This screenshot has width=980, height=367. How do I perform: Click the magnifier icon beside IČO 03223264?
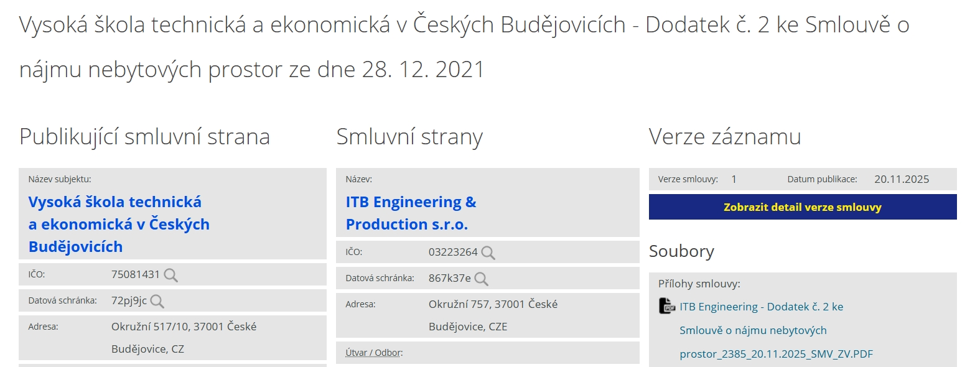(488, 253)
